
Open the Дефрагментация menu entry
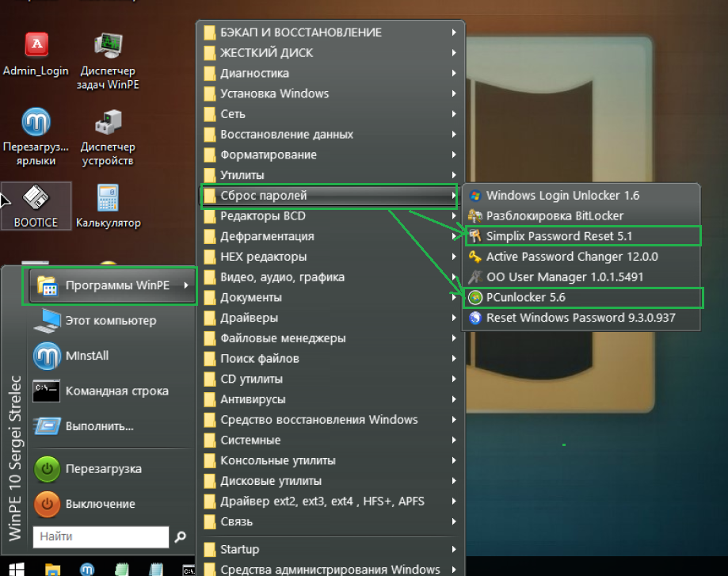(330, 237)
